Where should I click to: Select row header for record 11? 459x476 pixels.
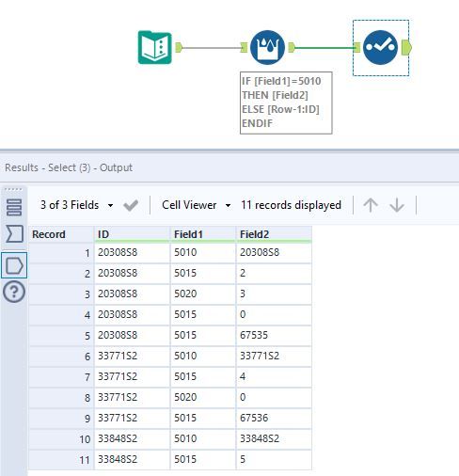click(x=61, y=460)
